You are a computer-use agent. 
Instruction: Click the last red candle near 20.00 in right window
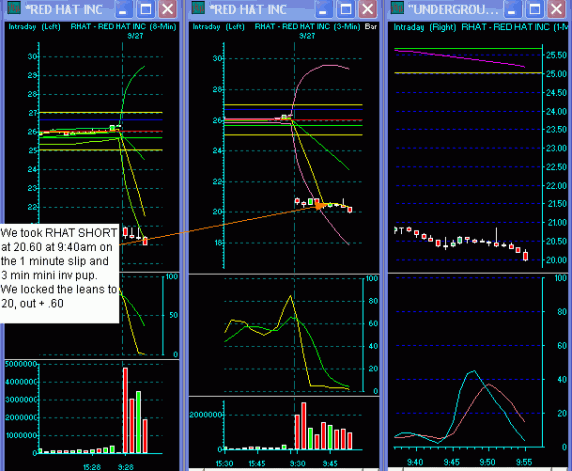[x=525, y=256]
